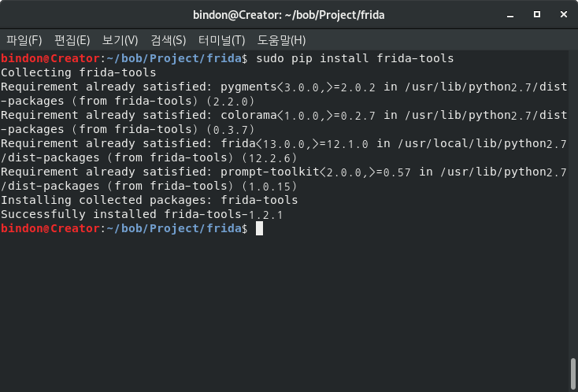578x392 pixels.
Task: Click the white block cursor at the prompt
Action: (259, 228)
